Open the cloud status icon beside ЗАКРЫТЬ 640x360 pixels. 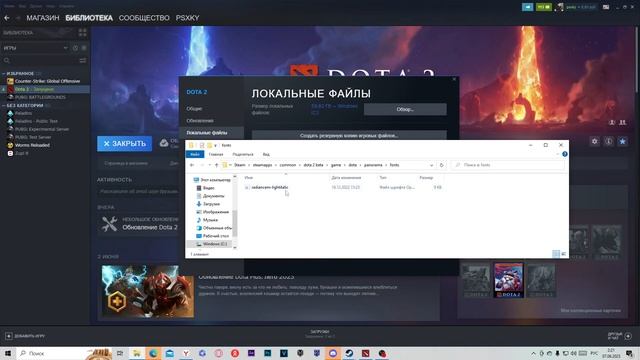(x=164, y=143)
